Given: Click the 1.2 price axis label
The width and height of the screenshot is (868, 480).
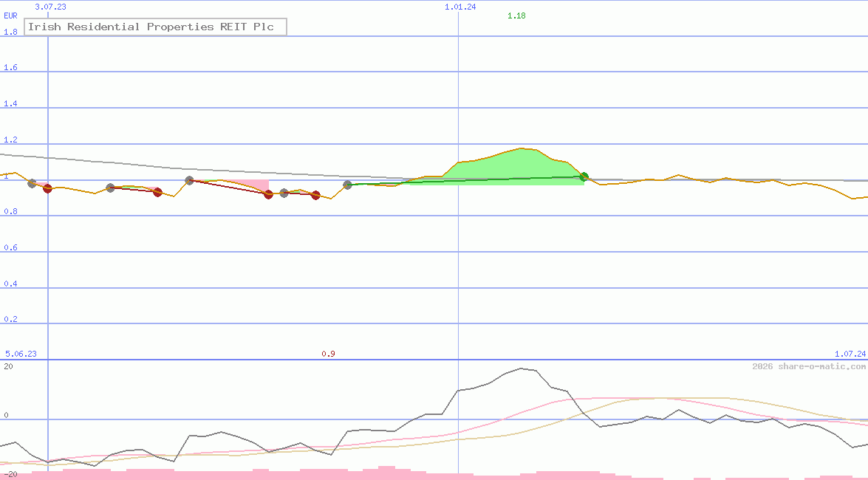Looking at the screenshot, I should coord(10,140).
